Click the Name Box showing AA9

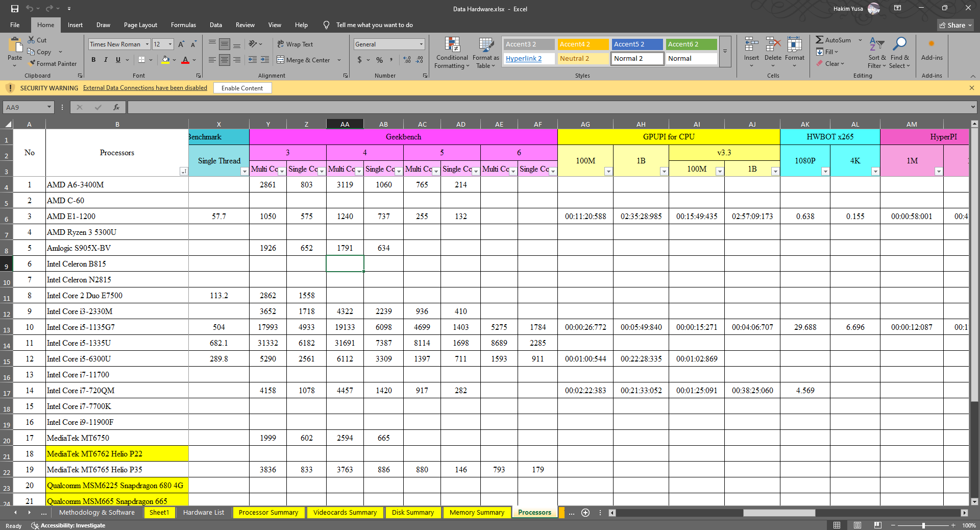click(x=26, y=107)
